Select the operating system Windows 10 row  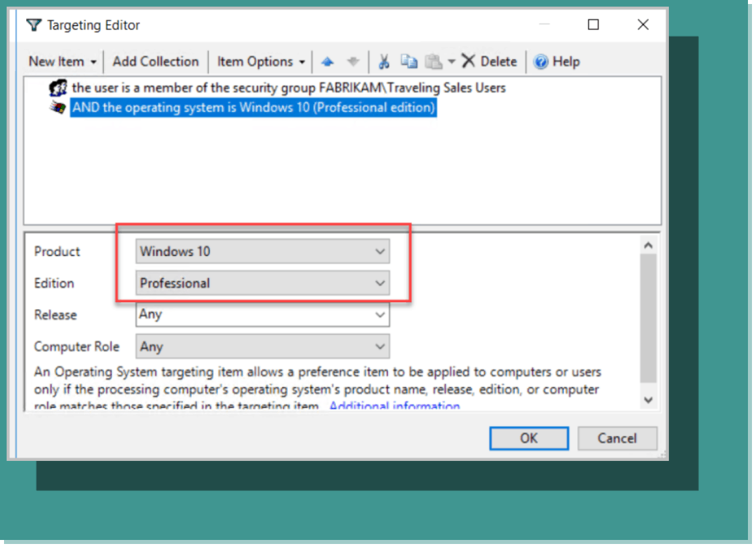coord(253,107)
